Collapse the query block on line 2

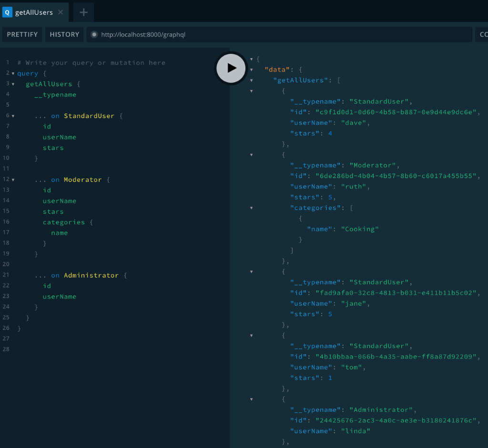click(13, 74)
